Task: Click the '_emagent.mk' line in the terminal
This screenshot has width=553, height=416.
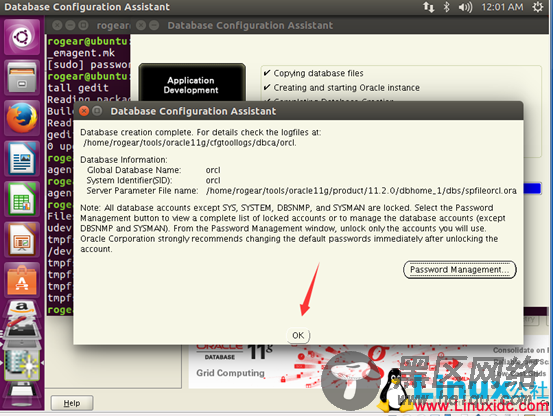Action: 81,53
